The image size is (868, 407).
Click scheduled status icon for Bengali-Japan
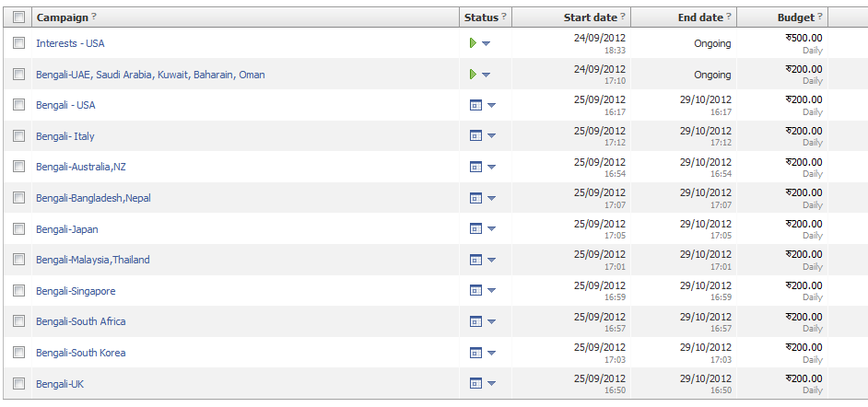(x=475, y=229)
